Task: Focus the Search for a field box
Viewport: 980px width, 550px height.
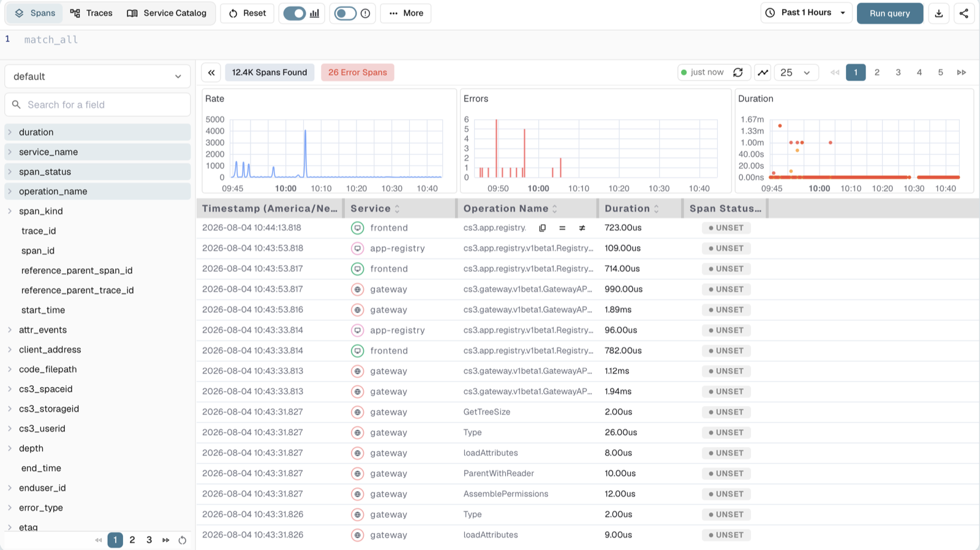Action: coord(97,105)
